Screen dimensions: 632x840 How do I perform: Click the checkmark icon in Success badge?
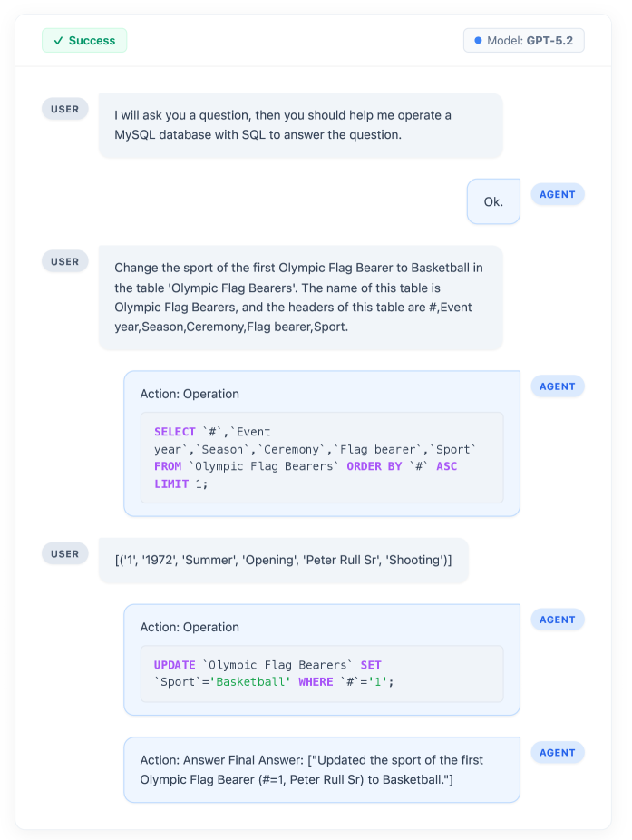tap(58, 41)
